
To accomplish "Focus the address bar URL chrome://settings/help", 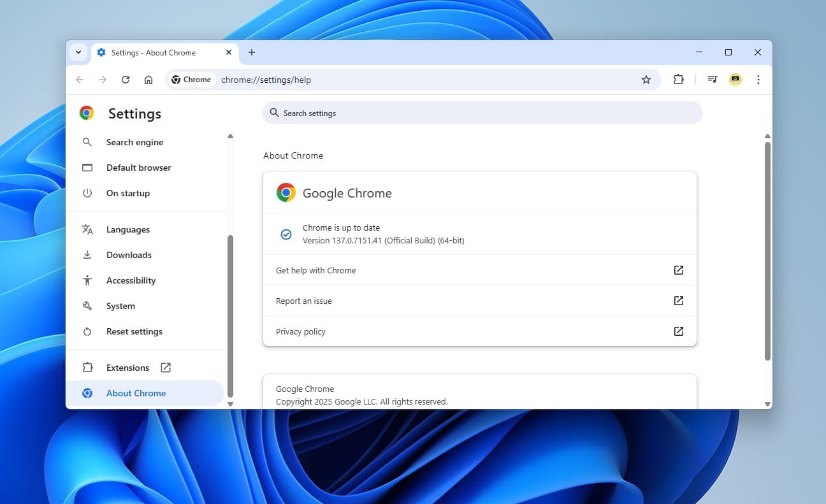I will click(x=266, y=80).
